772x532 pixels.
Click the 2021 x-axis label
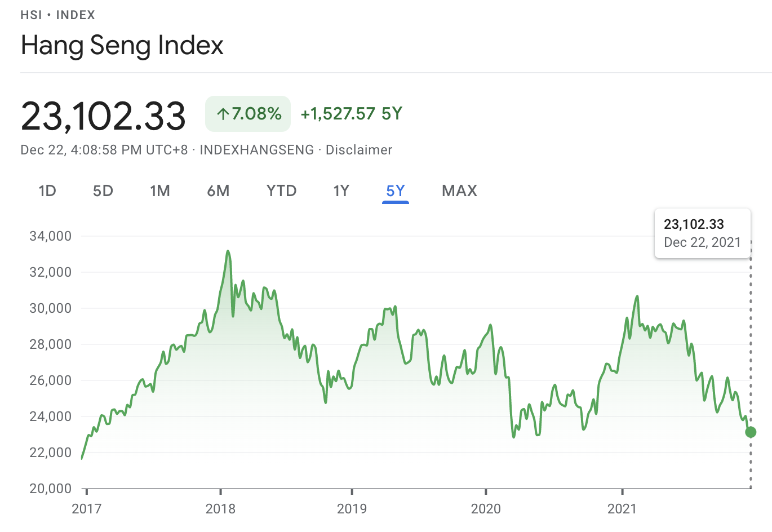[x=622, y=509]
